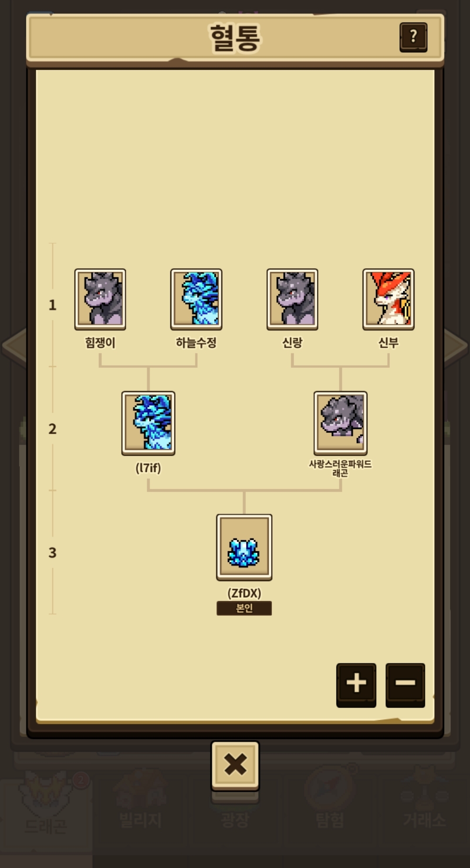
Task: Close the 혈통 window with X
Action: point(235,766)
